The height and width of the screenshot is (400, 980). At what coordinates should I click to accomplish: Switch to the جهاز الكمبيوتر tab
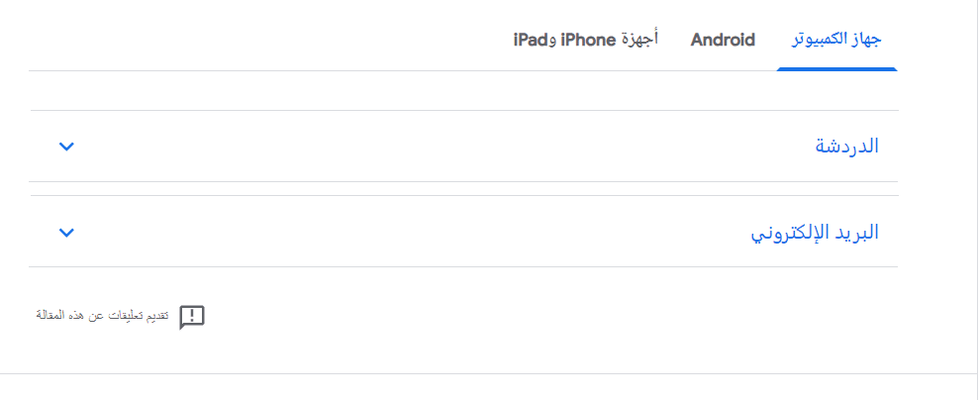point(836,41)
